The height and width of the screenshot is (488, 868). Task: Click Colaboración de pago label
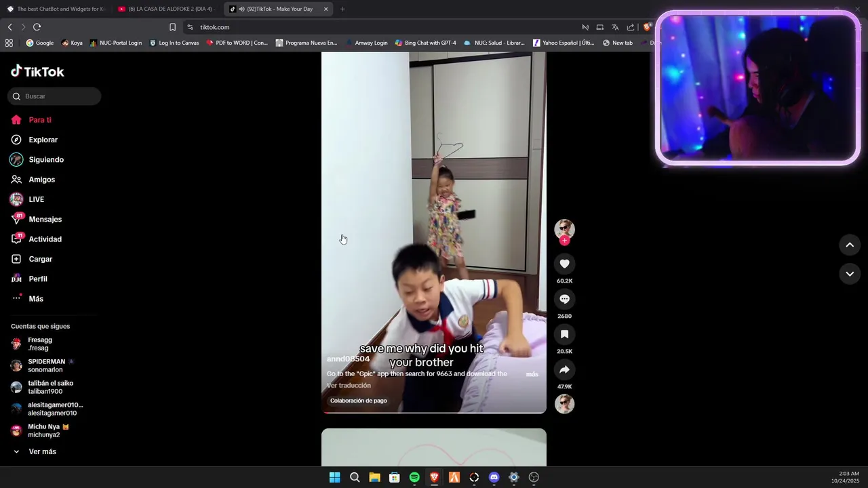point(358,401)
